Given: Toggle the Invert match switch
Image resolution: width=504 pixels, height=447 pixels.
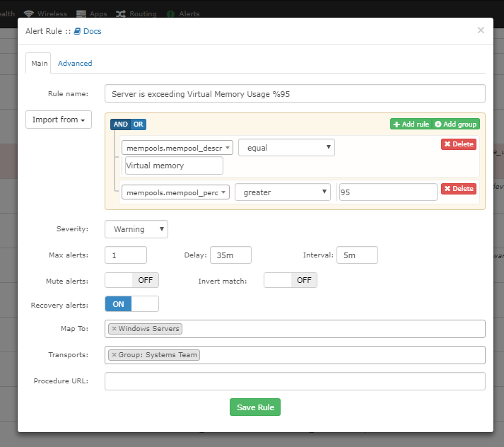Looking at the screenshot, I should [291, 280].
